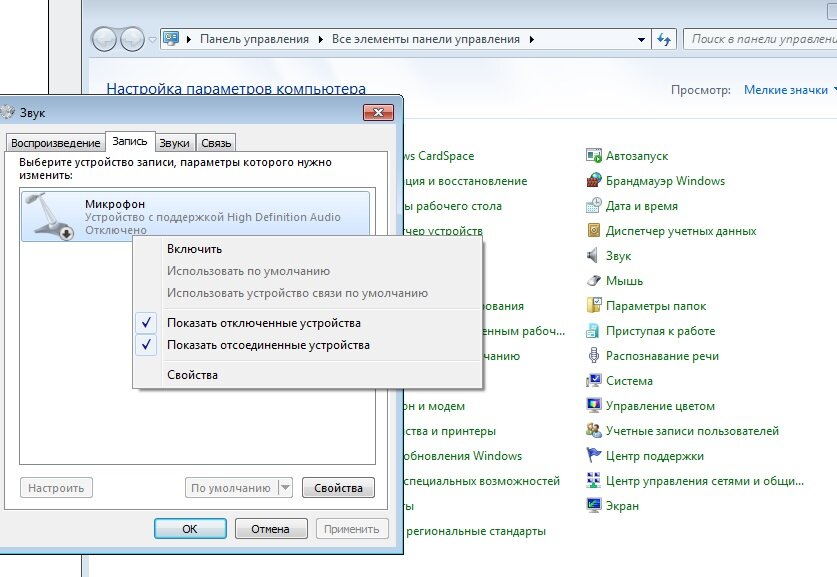Go back with the navigation back arrow
837x577 pixels.
(105, 39)
